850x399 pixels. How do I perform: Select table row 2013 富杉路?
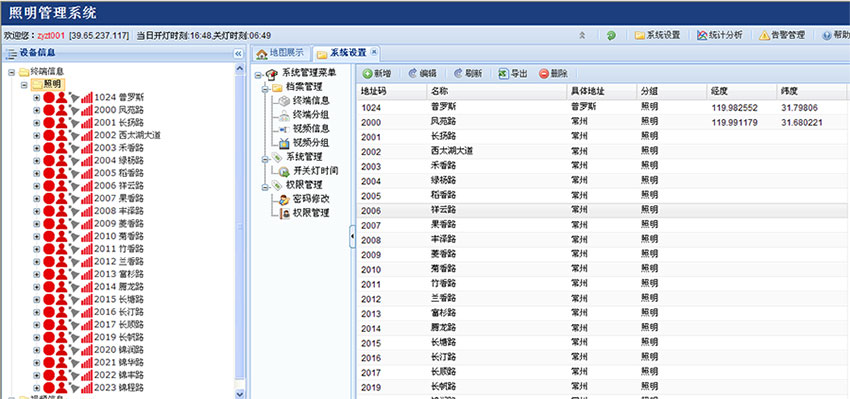[603, 313]
